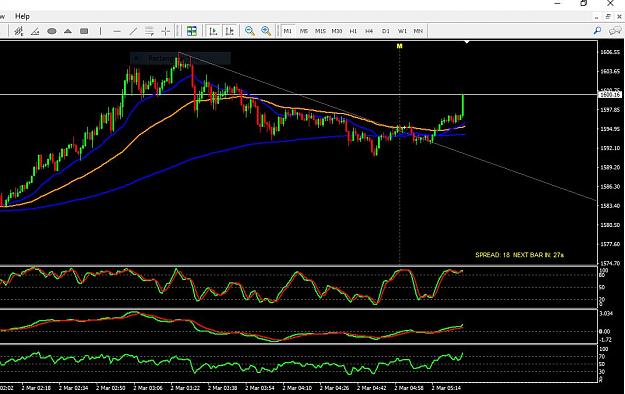
Task: Select the Horizontal Line tool
Action: [117, 31]
